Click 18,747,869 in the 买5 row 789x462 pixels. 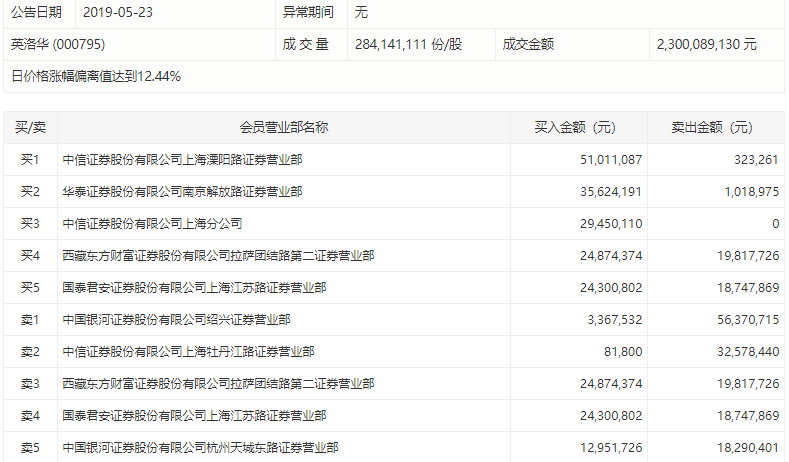pos(748,287)
